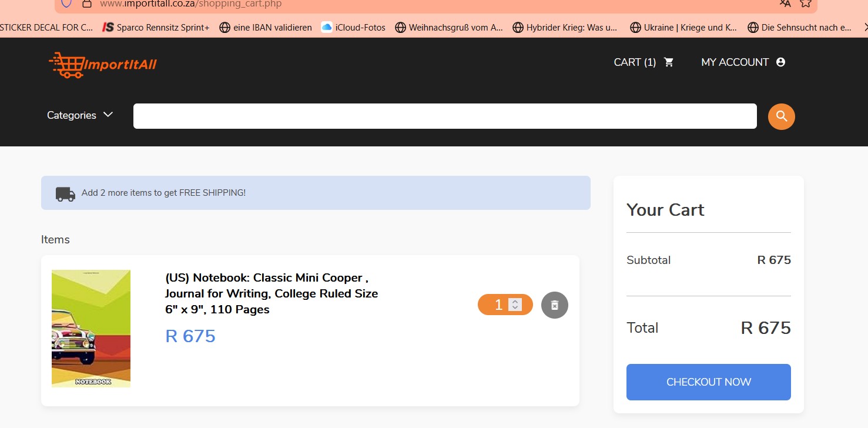Screen dimensions: 868x428
Task: Click the notebook cover thumbnail
Action: click(91, 329)
